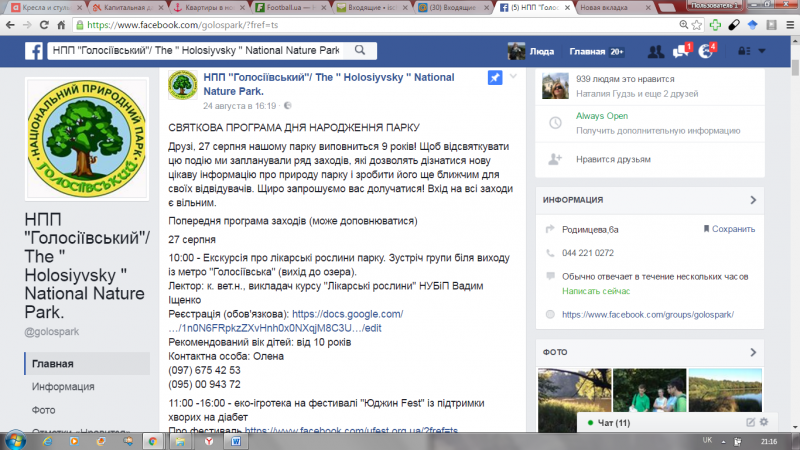Click the Facebook search field
The image size is (800, 450).
[x=196, y=50]
